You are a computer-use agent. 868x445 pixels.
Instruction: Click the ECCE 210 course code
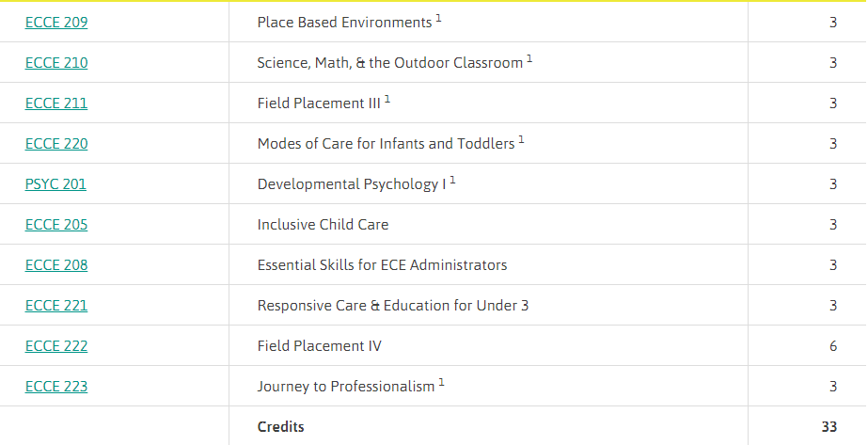pos(56,63)
